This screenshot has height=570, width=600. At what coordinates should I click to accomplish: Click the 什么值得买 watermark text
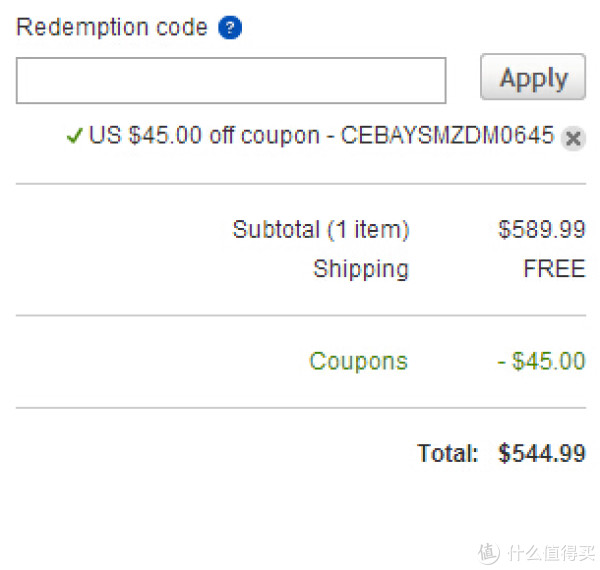(551, 553)
